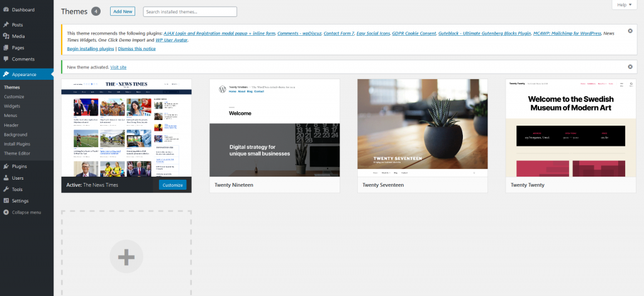This screenshot has width=644, height=296.
Task: Click the Posts pushpin icon
Action: [x=6, y=25]
